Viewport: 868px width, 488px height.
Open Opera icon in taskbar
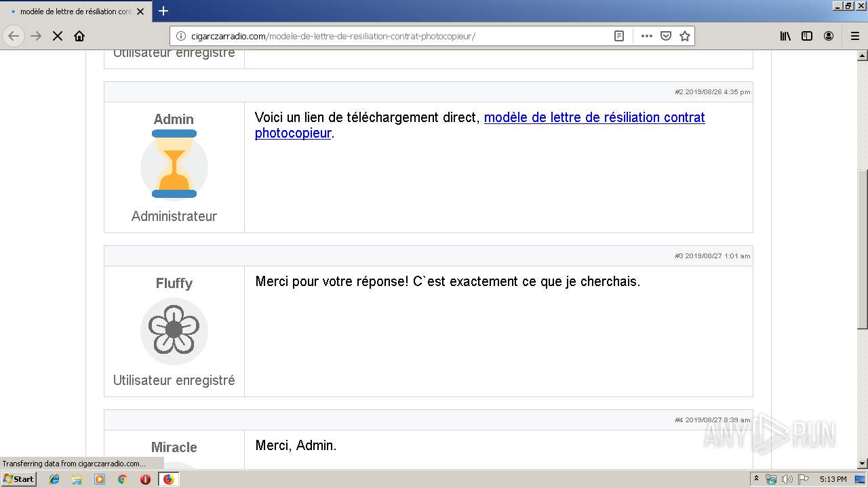pyautogui.click(x=145, y=479)
